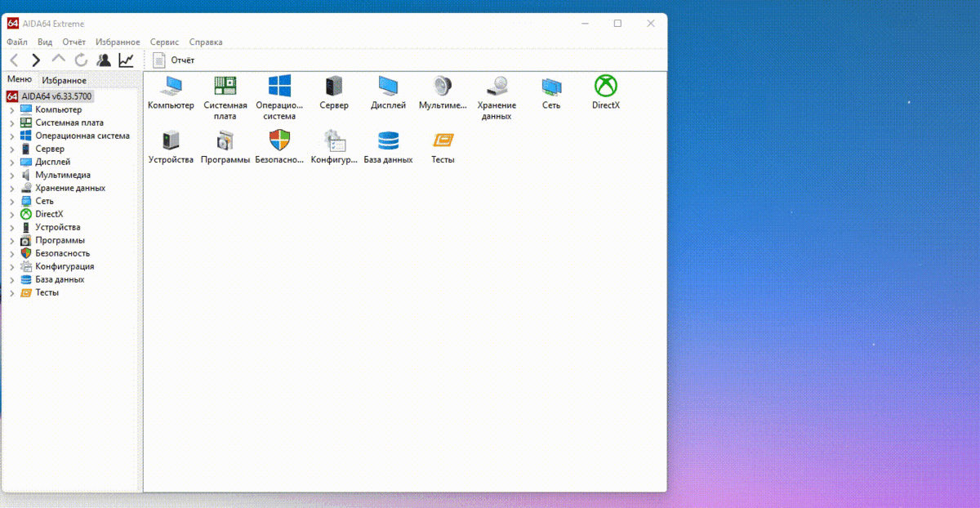Expand the Компьютер tree node
980x508 pixels.
coord(12,110)
